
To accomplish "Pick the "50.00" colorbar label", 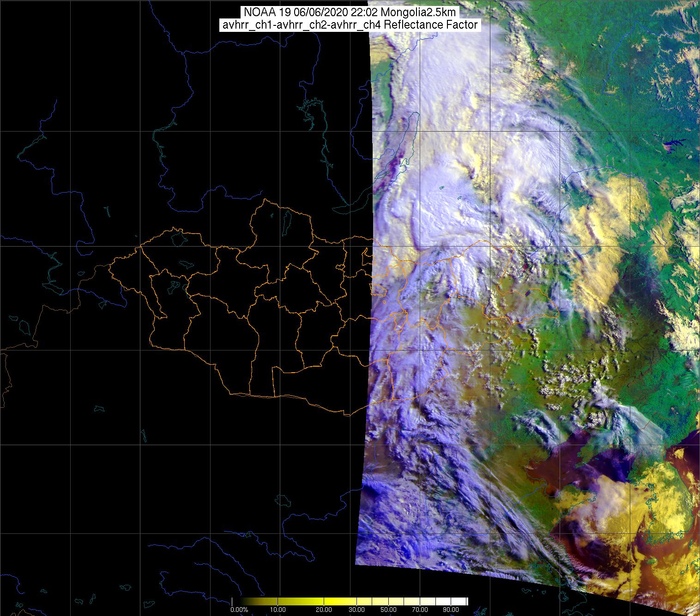I will pos(389,610).
